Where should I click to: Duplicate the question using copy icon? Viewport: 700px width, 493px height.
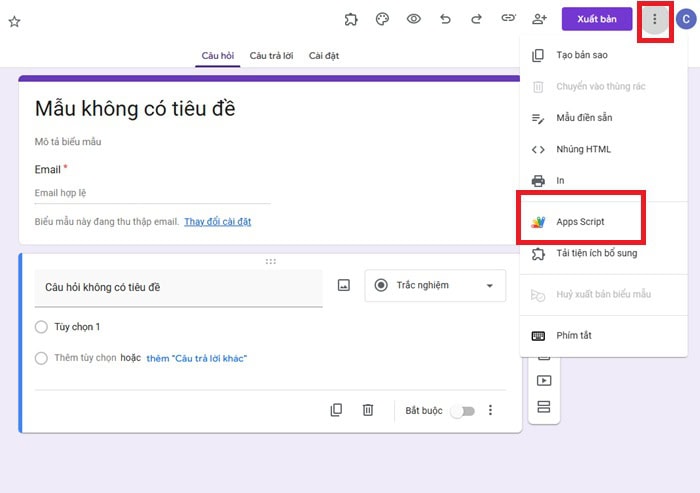337,410
